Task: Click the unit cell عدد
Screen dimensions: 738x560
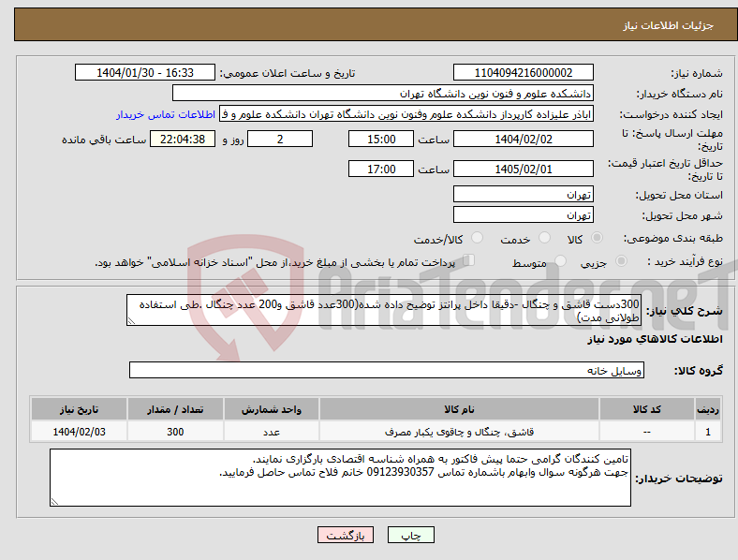Action: click(272, 432)
